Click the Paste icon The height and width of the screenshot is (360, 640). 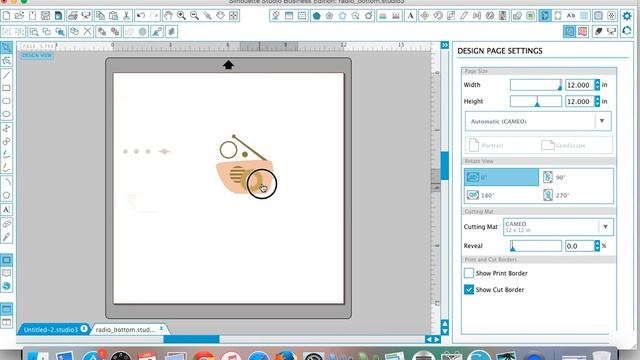pos(113,16)
